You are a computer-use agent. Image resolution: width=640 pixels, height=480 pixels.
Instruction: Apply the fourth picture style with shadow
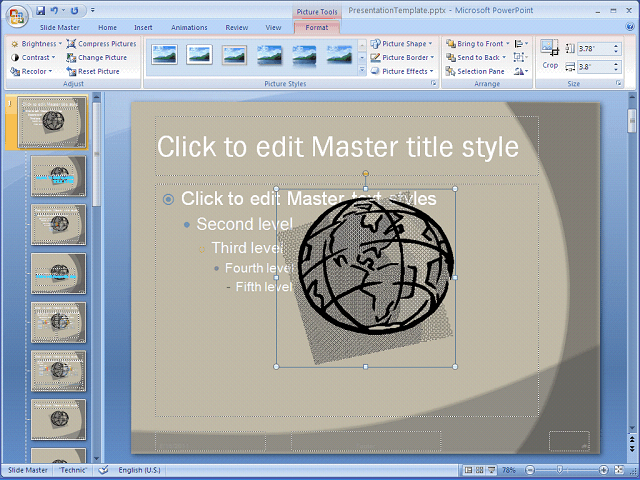click(269, 55)
